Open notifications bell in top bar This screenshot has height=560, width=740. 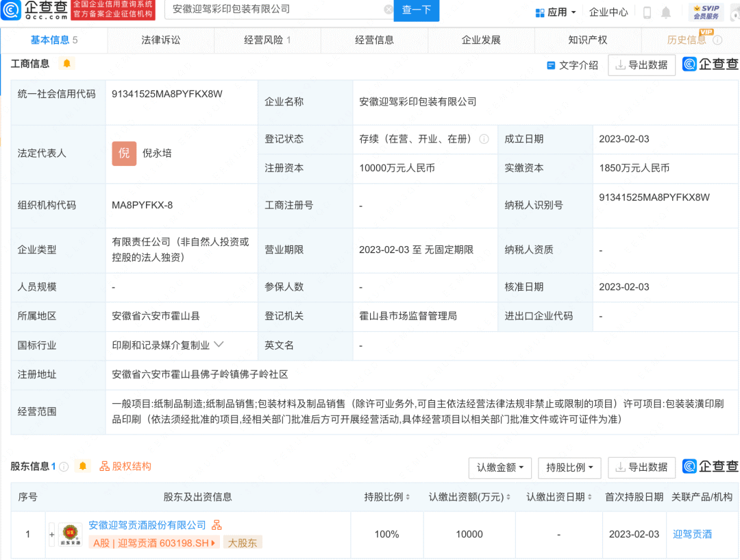[x=666, y=12]
